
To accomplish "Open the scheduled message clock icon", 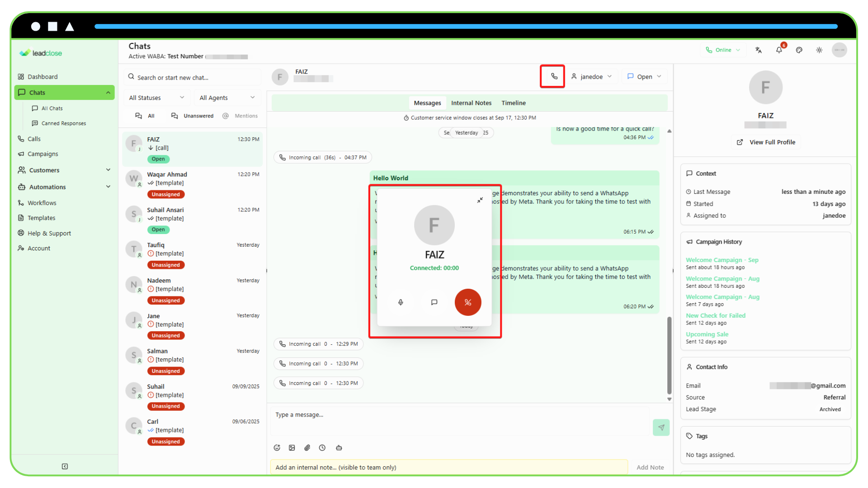I will 322,448.
